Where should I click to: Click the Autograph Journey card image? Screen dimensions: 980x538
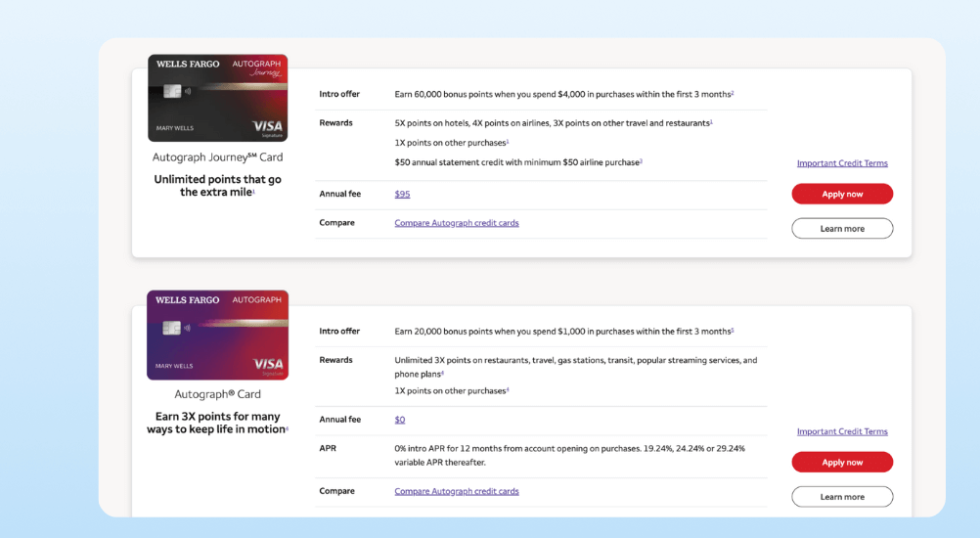(217, 98)
